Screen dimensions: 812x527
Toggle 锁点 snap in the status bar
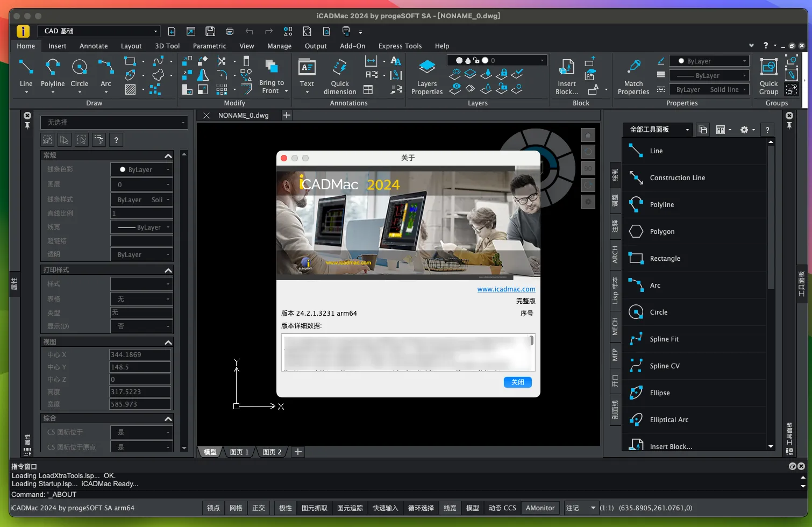(x=213, y=508)
